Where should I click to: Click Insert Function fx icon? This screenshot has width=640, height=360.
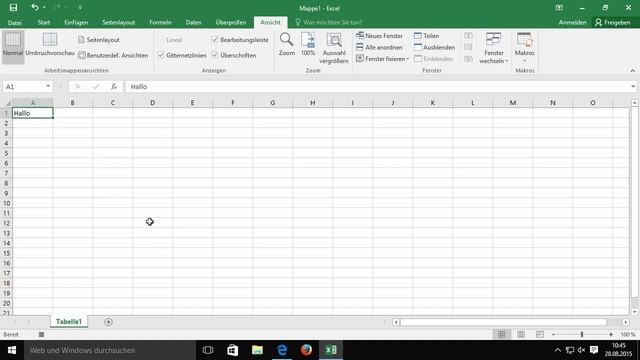[x=113, y=87]
